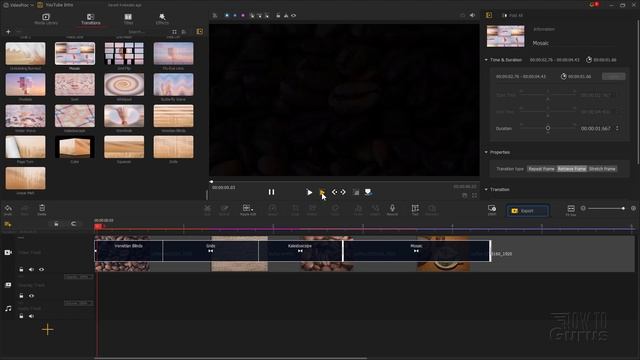Click the Export button
The image size is (640, 360).
527,211
